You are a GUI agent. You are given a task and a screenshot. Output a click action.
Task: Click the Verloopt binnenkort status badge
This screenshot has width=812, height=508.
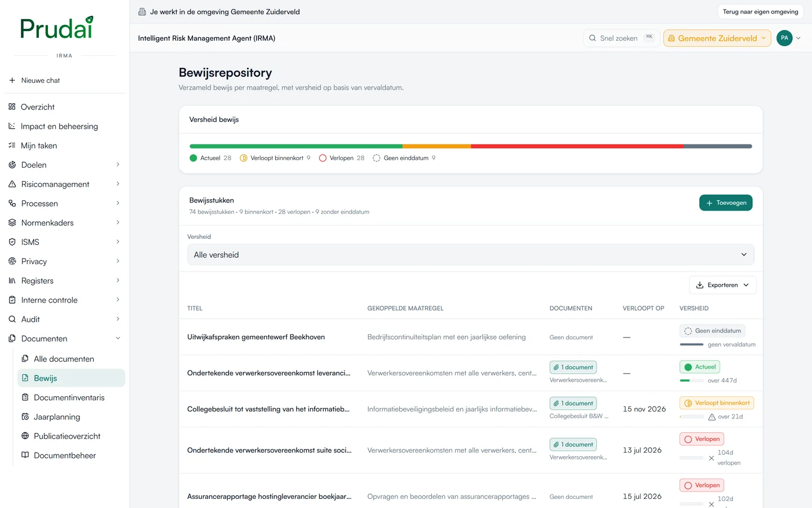tap(717, 403)
